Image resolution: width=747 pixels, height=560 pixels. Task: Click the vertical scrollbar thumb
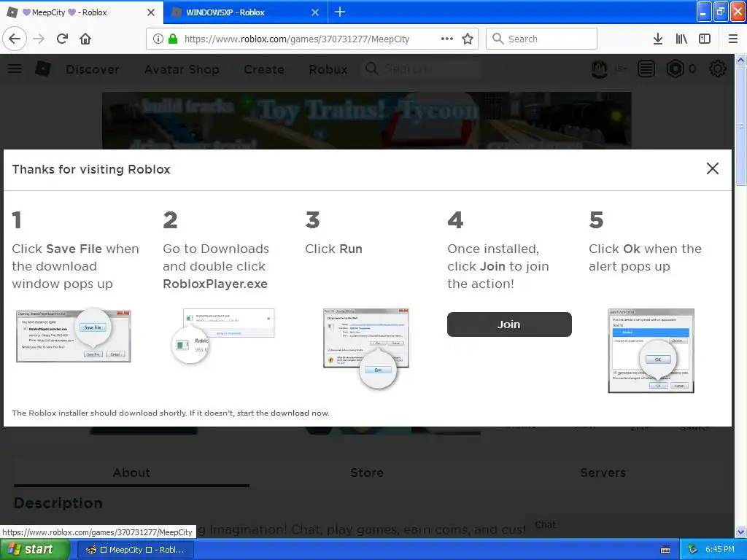[x=740, y=125]
